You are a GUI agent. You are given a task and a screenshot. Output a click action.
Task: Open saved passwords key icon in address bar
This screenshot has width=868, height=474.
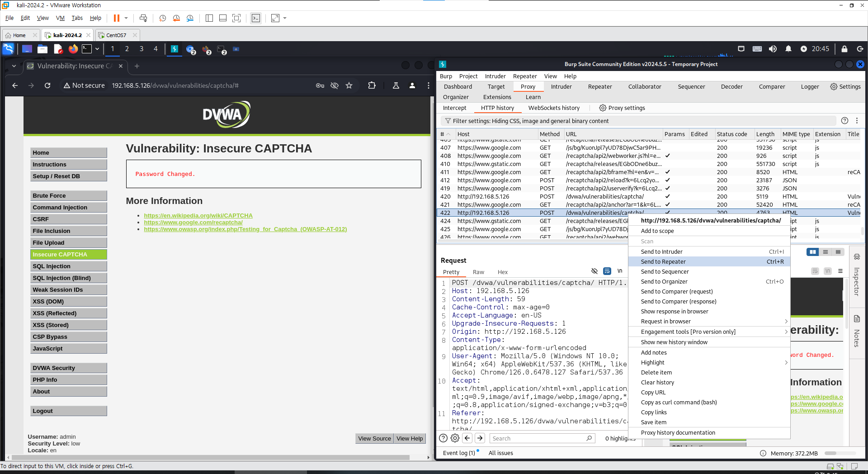pos(320,85)
